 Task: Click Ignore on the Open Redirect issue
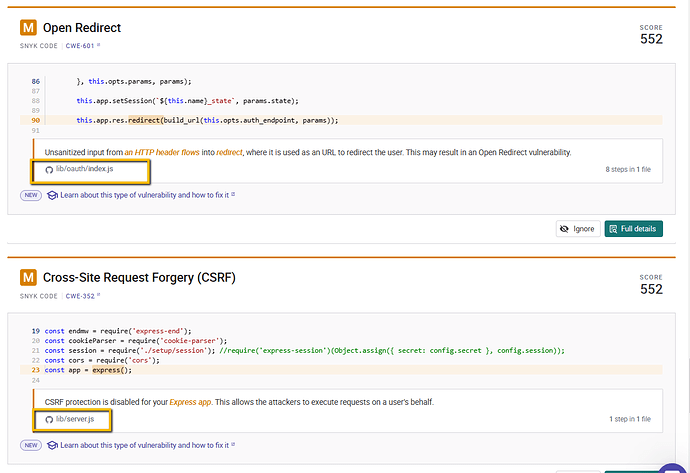tap(578, 229)
